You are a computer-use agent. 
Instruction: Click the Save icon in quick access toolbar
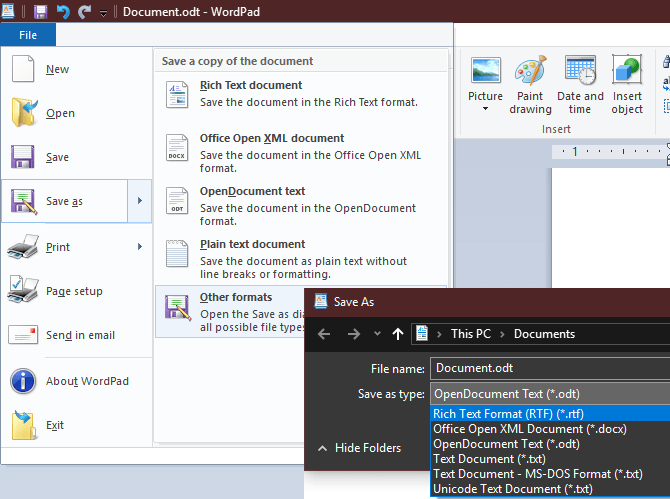click(x=41, y=12)
